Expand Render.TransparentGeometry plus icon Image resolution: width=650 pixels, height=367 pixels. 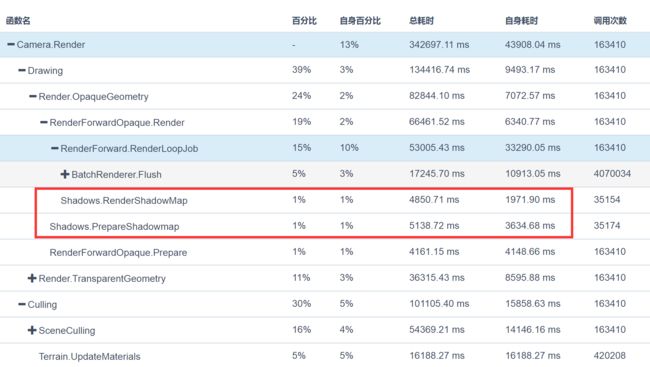click(32, 278)
